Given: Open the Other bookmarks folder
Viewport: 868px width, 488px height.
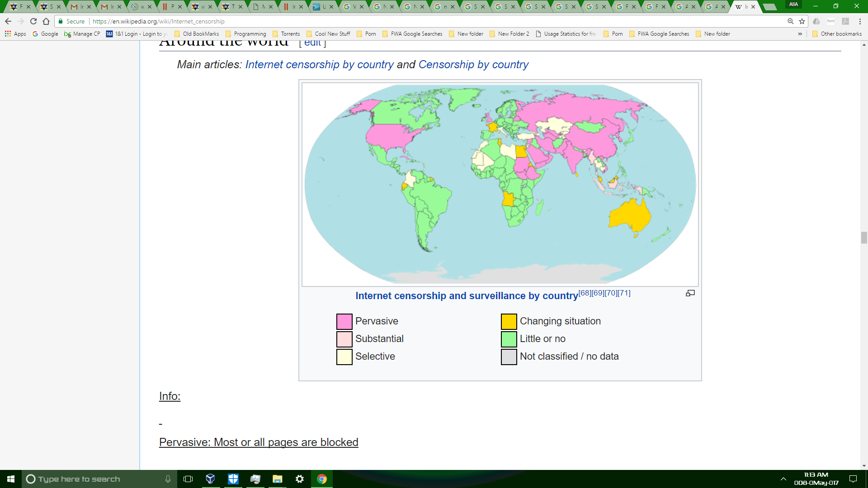Looking at the screenshot, I should pos(836,34).
